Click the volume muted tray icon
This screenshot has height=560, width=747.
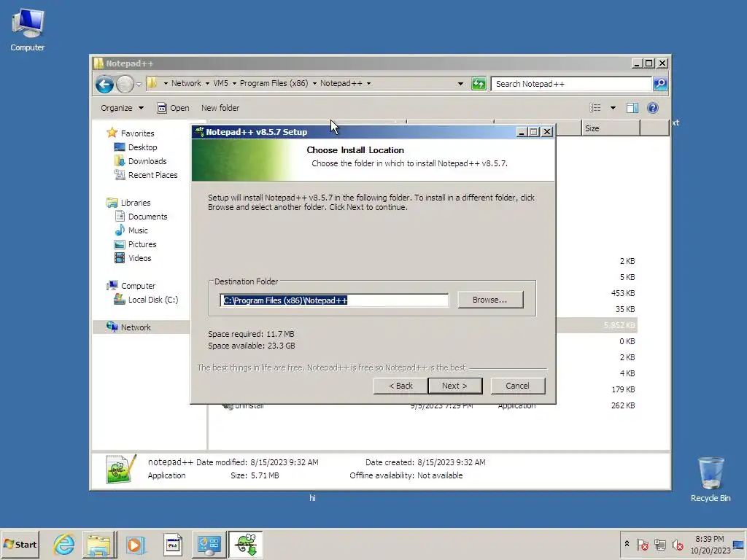[x=677, y=544]
